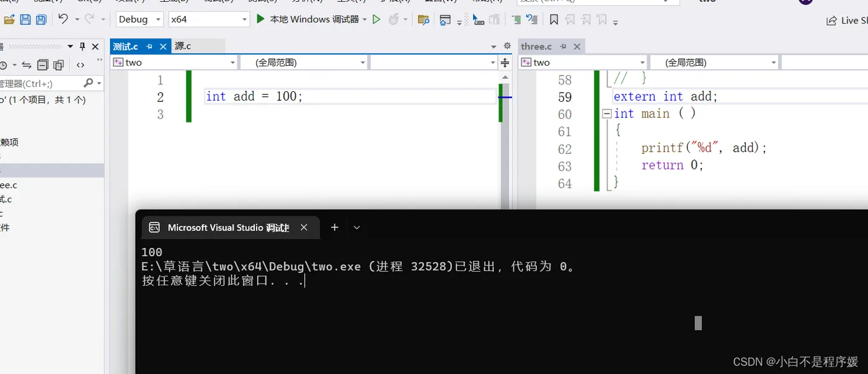The width and height of the screenshot is (868, 374).
Task: Click the code line 'int add = 100;'
Action: click(x=254, y=97)
